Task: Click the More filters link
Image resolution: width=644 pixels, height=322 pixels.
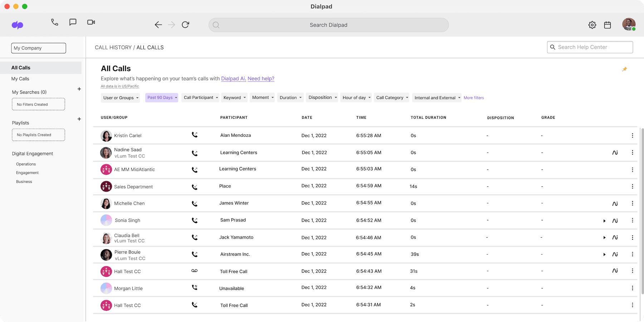Action: (x=473, y=97)
